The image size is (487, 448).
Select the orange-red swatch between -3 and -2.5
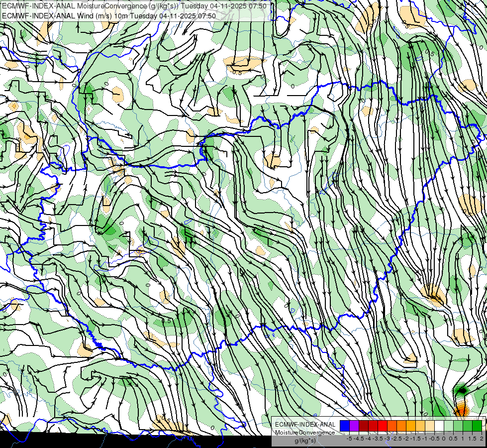point(392,426)
